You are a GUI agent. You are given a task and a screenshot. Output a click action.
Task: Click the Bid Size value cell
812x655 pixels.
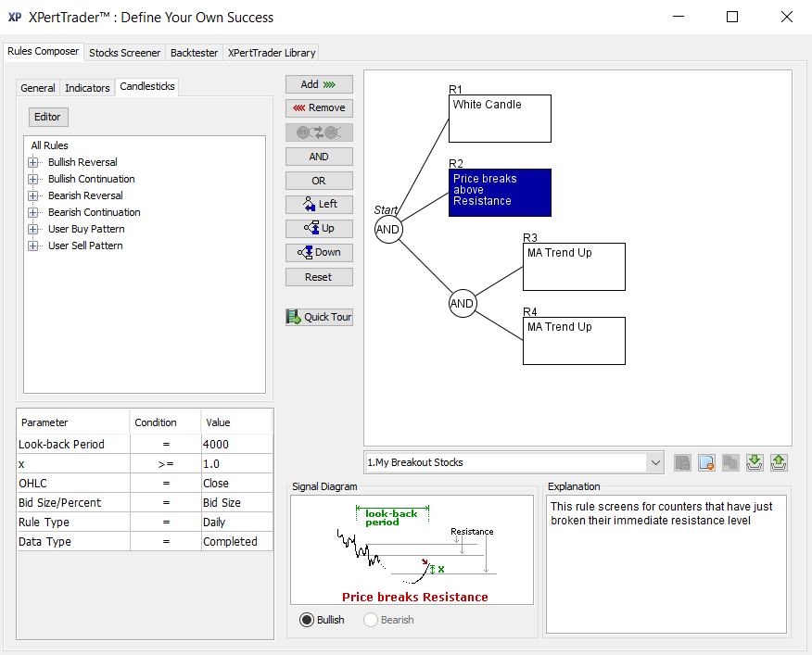pos(237,503)
